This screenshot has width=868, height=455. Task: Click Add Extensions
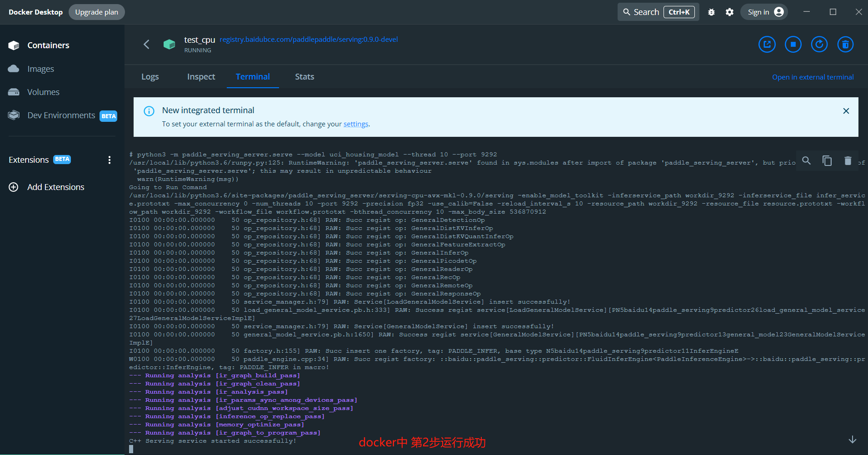coord(55,187)
